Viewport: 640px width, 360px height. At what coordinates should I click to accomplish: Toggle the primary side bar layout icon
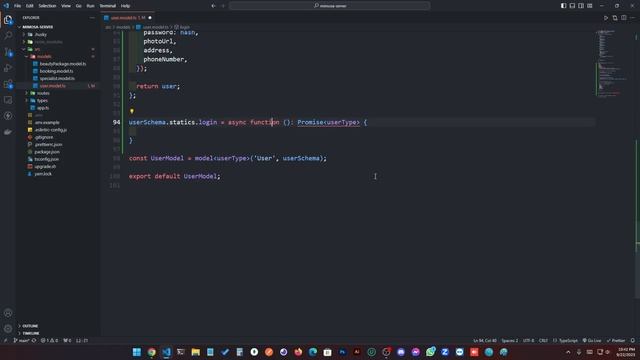[x=563, y=6]
